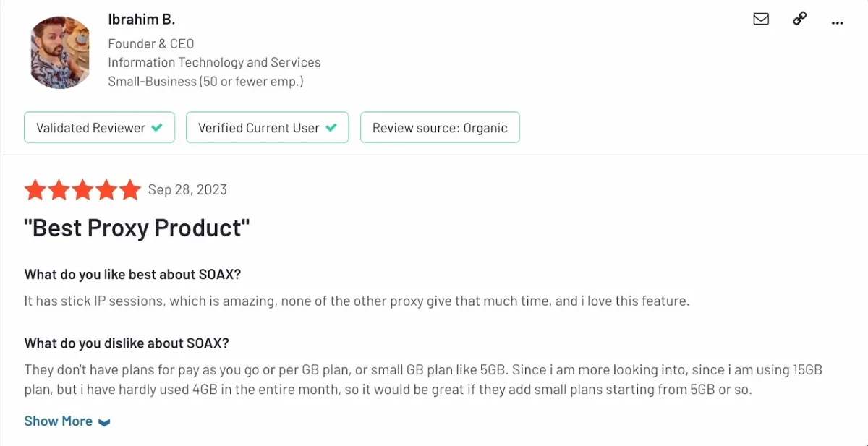The image size is (868, 446).
Task: Click the Information Technology and Services text
Action: point(214,63)
